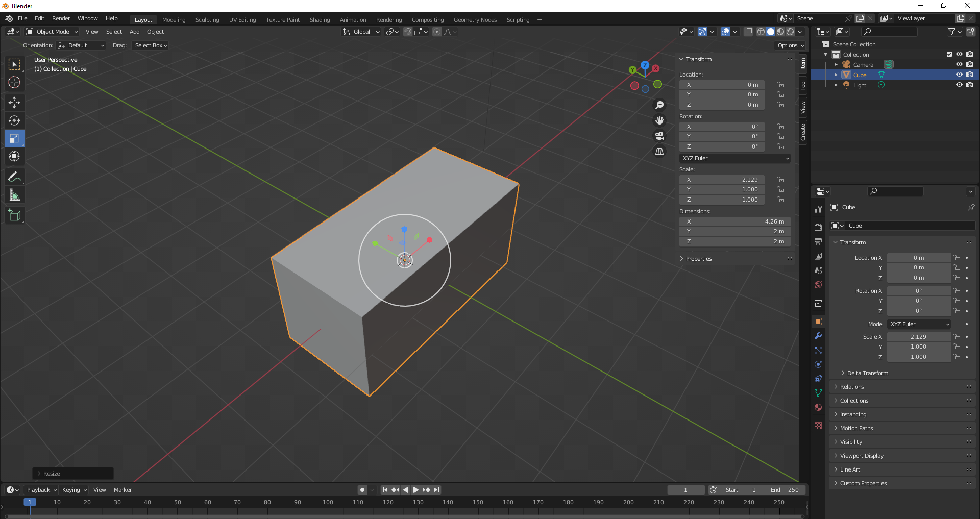980x519 pixels.
Task: Open the Modifiers wrench properties tab
Action: click(818, 336)
